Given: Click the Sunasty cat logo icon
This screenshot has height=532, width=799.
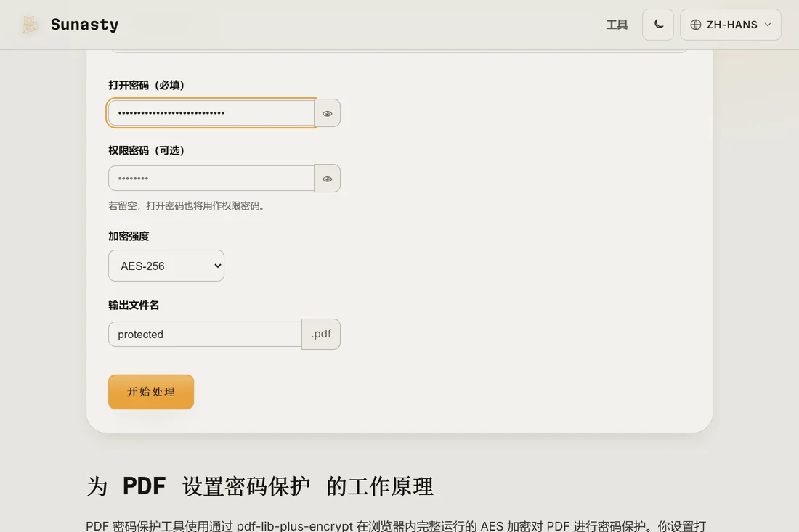Looking at the screenshot, I should pos(30,25).
